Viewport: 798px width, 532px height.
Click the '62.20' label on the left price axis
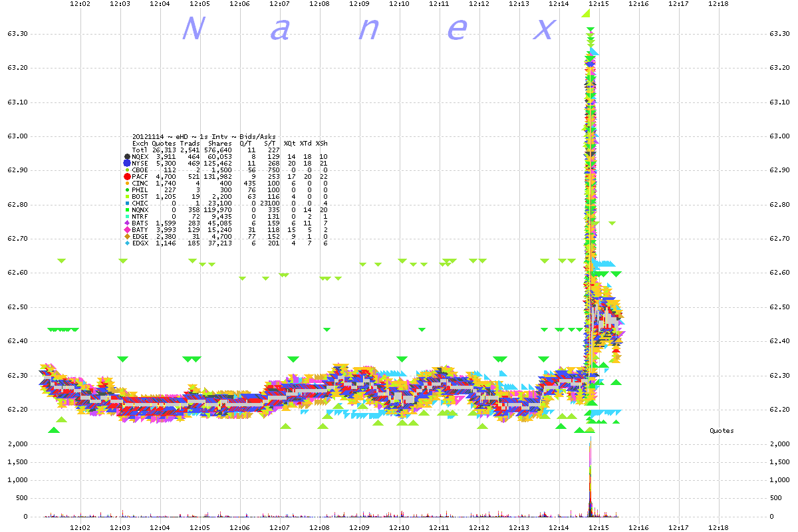(x=17, y=410)
